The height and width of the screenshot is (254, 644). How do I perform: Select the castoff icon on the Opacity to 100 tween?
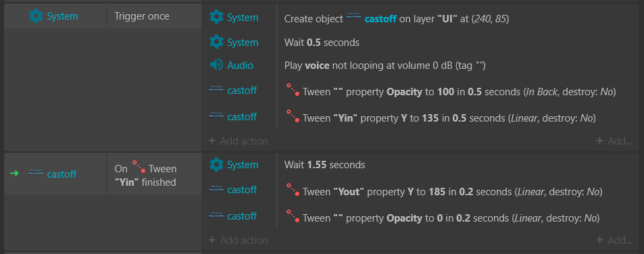tap(216, 90)
